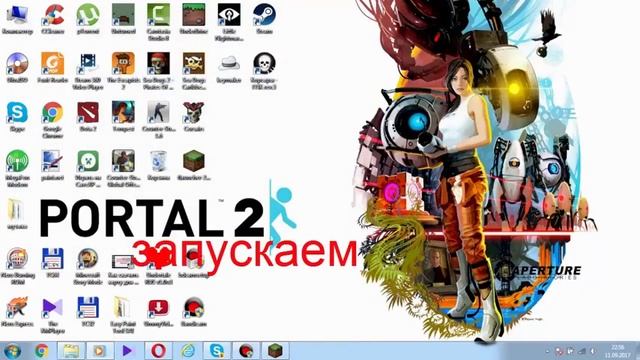Open the Windows Start menu
The height and width of the screenshot is (360, 640).
[x=12, y=351]
